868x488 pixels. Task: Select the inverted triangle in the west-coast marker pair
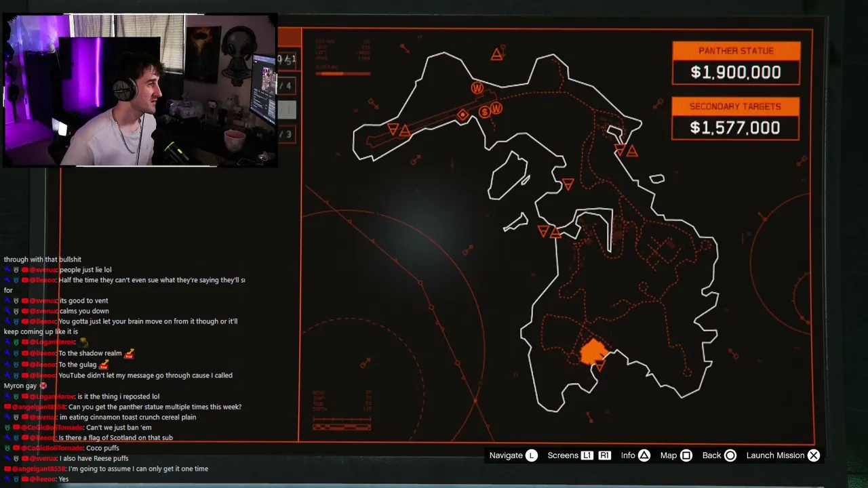(543, 231)
